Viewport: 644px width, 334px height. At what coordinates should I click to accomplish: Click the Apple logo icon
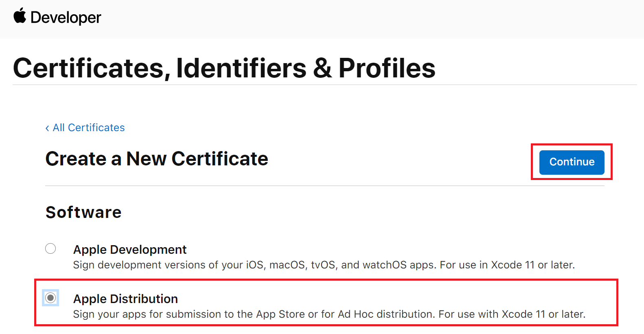click(20, 16)
